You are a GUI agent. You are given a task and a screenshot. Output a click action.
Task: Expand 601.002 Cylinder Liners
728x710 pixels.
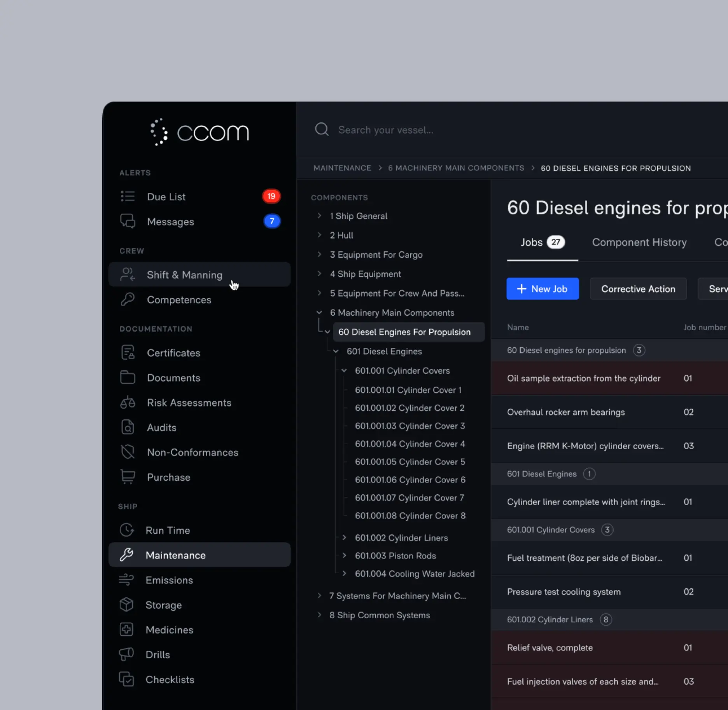point(345,538)
